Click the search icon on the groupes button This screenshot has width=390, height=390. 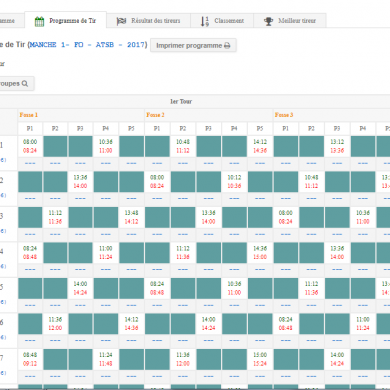[25, 83]
